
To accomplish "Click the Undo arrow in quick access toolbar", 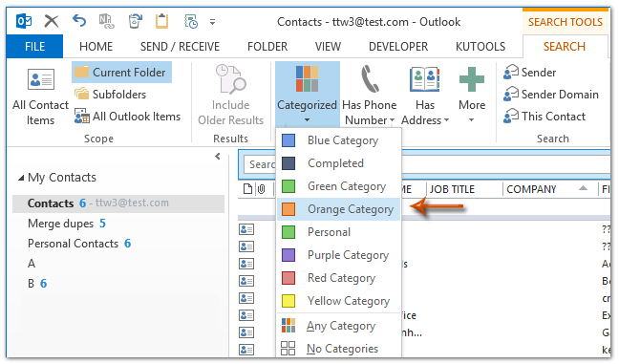I will click(x=79, y=20).
